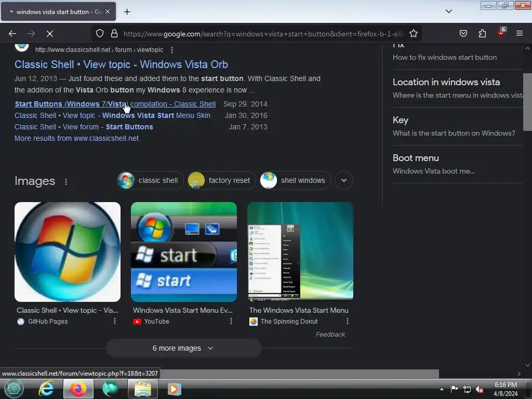
Task: Open a new tab
Action: 127,12
